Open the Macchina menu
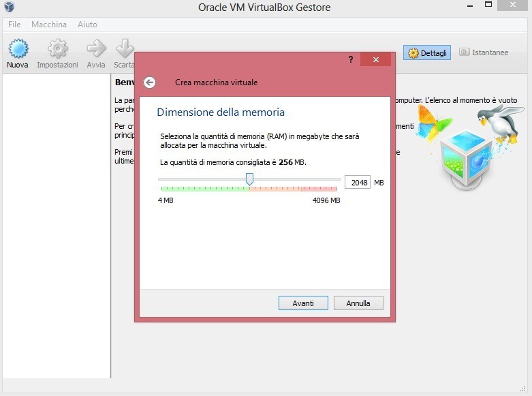532x396 pixels. pyautogui.click(x=49, y=25)
